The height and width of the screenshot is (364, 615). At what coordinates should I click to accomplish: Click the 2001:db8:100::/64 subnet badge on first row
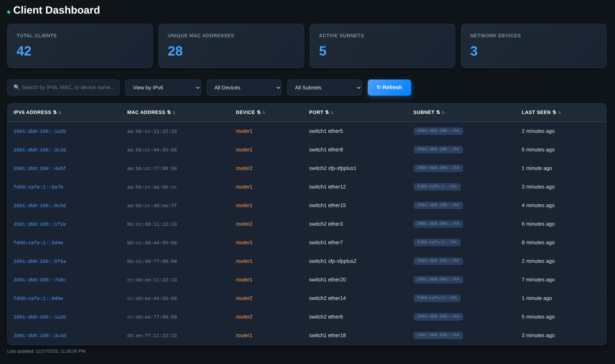(x=438, y=131)
